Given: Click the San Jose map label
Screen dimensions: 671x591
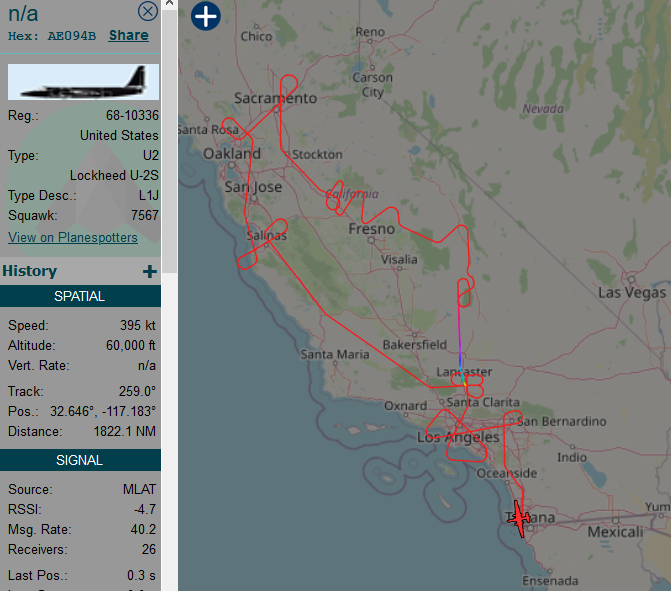Looking at the screenshot, I should (253, 187).
